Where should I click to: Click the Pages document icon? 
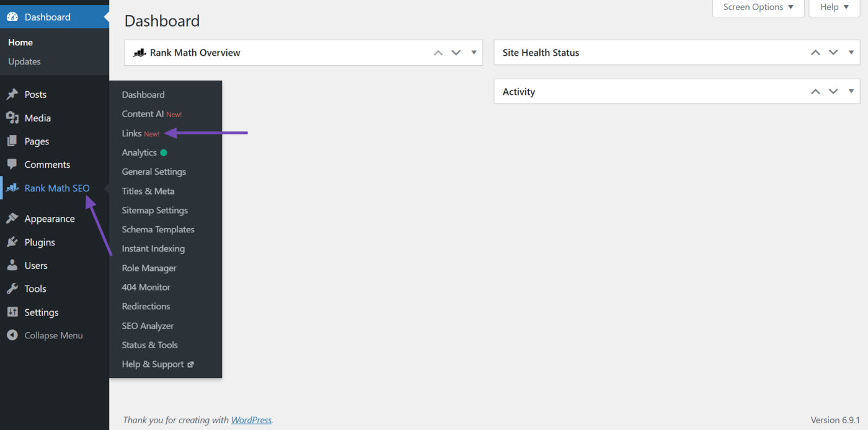click(12, 141)
